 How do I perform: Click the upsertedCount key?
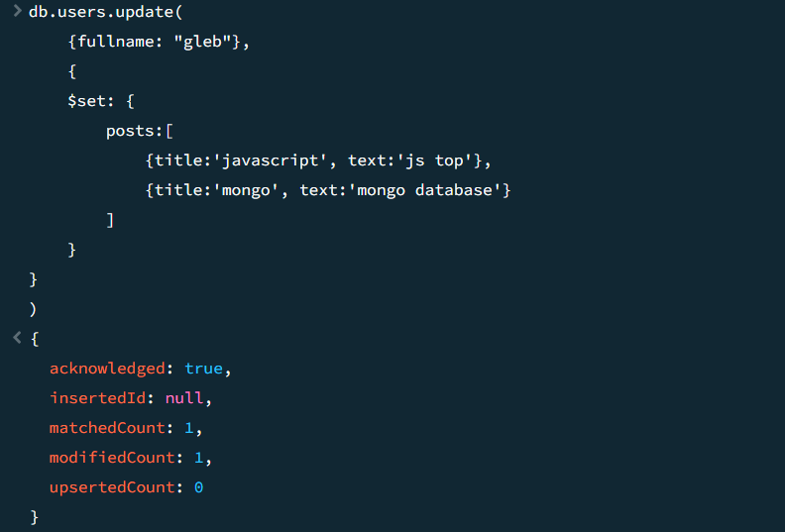click(112, 487)
